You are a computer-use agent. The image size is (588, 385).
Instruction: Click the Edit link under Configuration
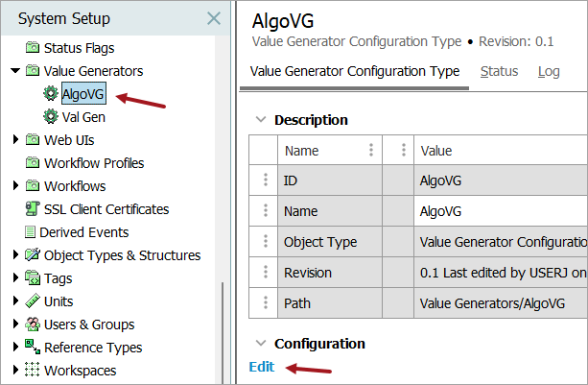pyautogui.click(x=261, y=367)
